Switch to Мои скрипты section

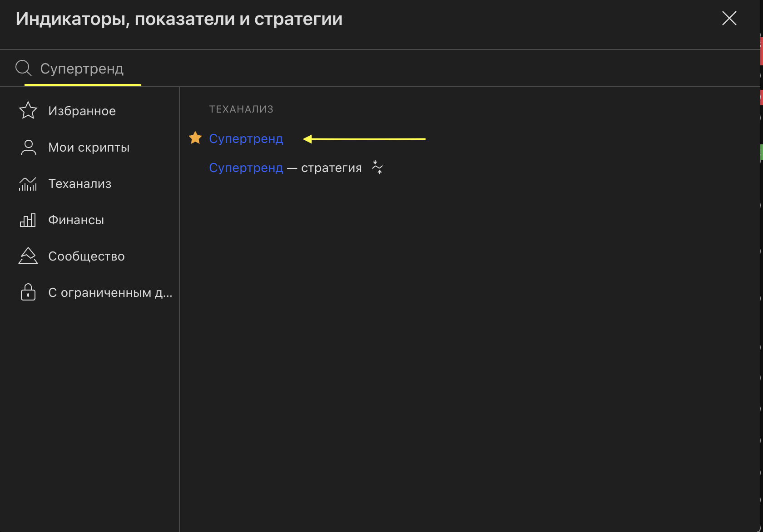tap(89, 148)
